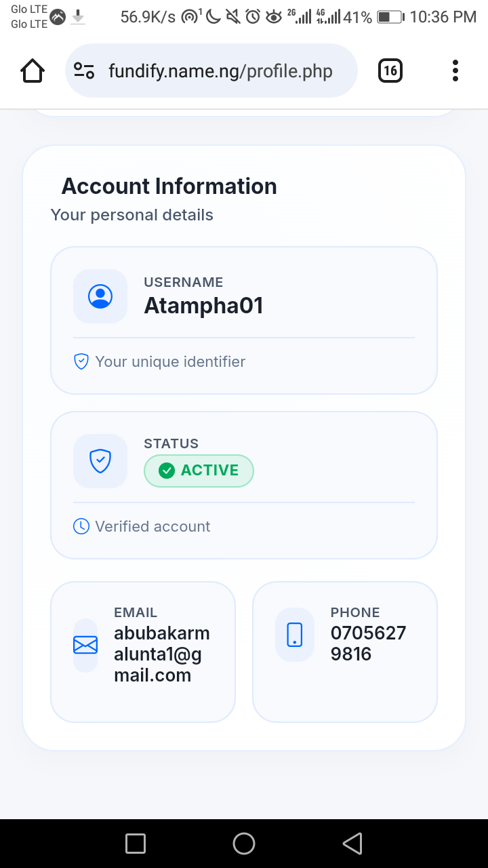Image resolution: width=488 pixels, height=868 pixels.
Task: Open the browser three-dot menu
Action: 455,71
